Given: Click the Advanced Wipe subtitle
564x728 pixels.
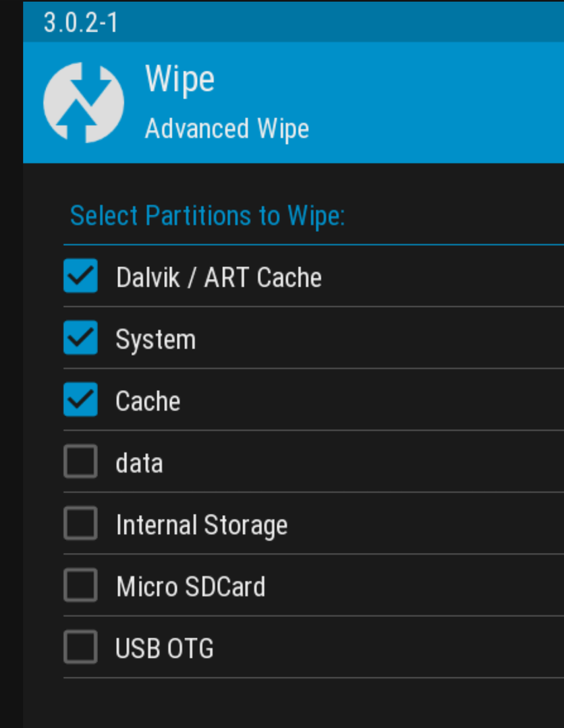Looking at the screenshot, I should point(227,129).
